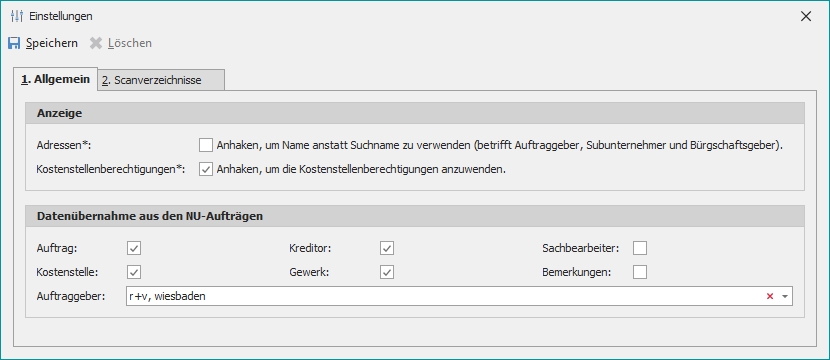This screenshot has height=360, width=830.
Task: Close the Einstellungen dialog
Action: (x=806, y=16)
